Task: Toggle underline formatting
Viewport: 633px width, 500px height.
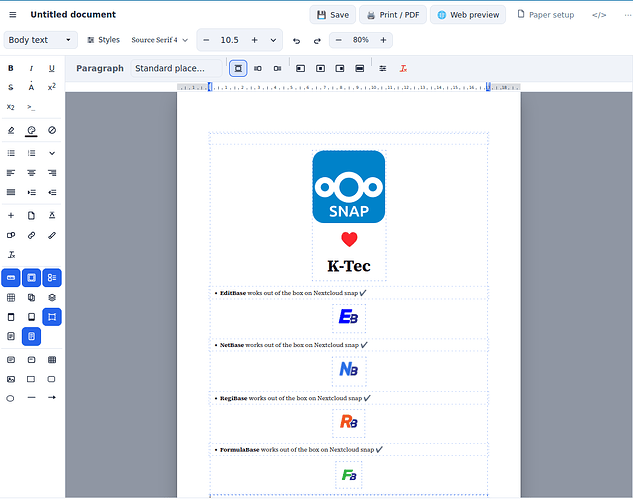Action: [52, 68]
